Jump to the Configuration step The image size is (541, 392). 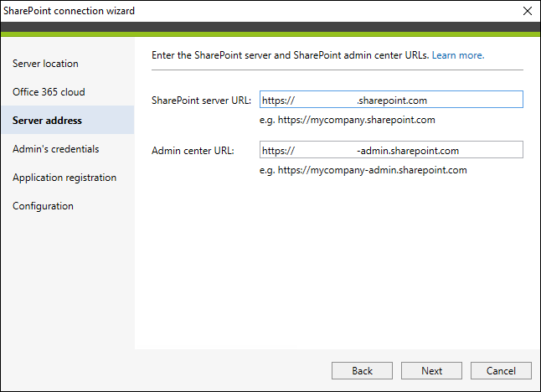click(x=43, y=206)
